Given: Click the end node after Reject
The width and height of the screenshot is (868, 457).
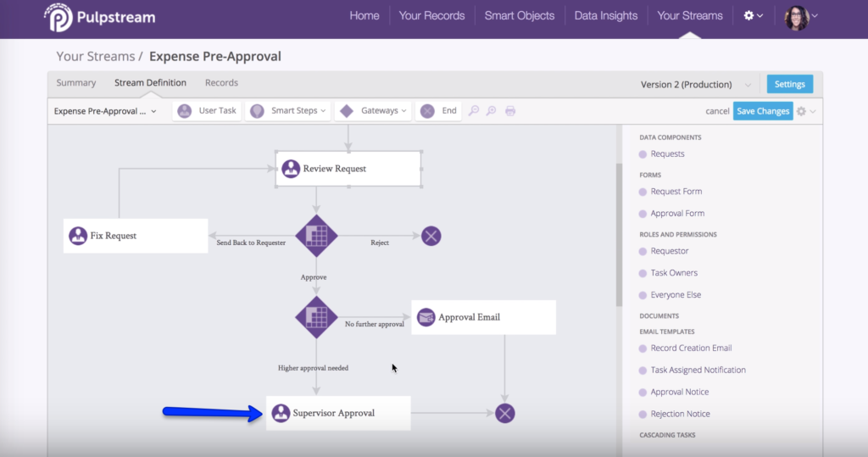Looking at the screenshot, I should 431,236.
